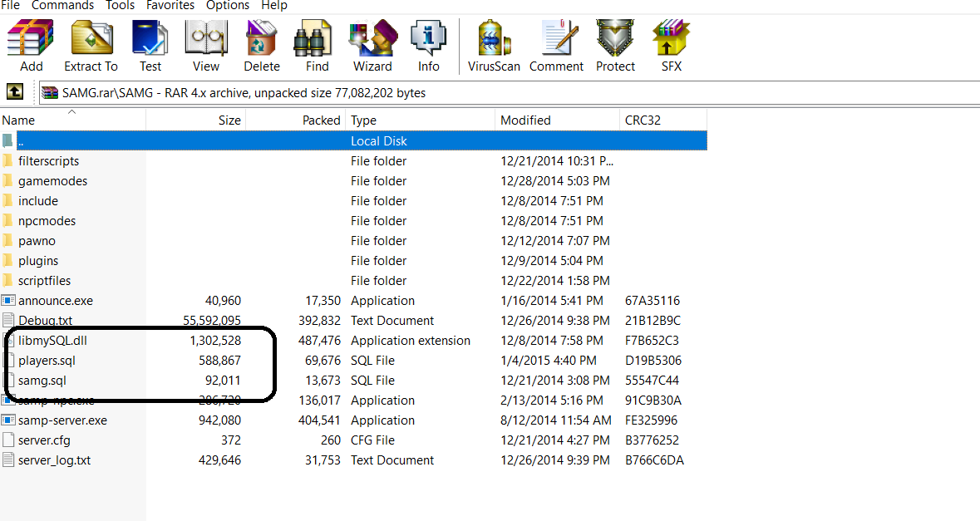This screenshot has width=980, height=521.
Task: Open the File menu
Action: point(10,6)
